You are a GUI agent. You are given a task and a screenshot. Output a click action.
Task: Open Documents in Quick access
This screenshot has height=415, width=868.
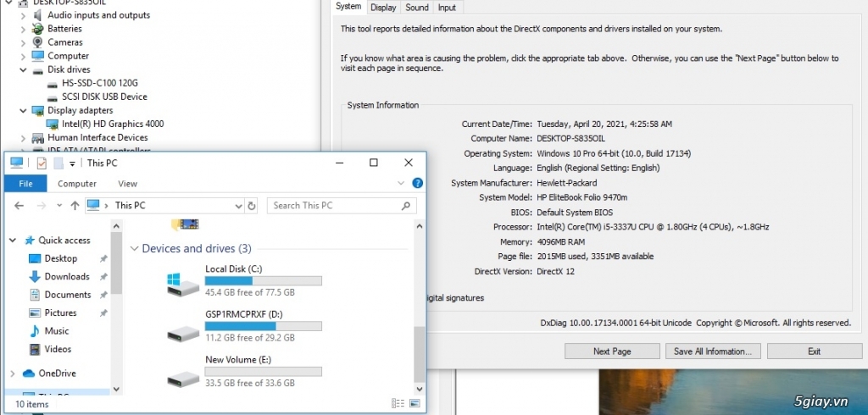coord(68,295)
